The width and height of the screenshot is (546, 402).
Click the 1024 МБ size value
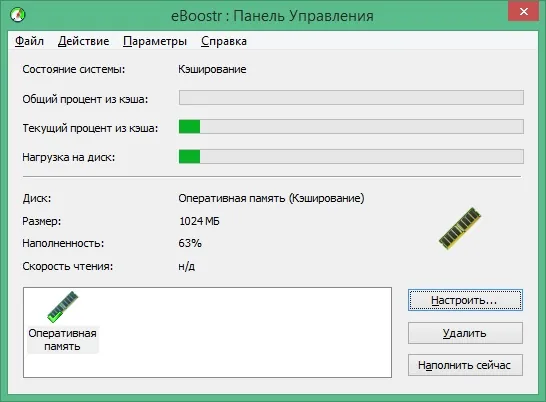(x=199, y=221)
